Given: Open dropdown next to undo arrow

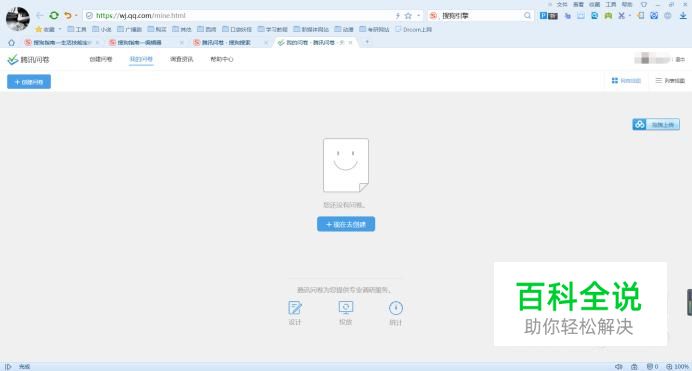Looking at the screenshot, I should point(76,15).
